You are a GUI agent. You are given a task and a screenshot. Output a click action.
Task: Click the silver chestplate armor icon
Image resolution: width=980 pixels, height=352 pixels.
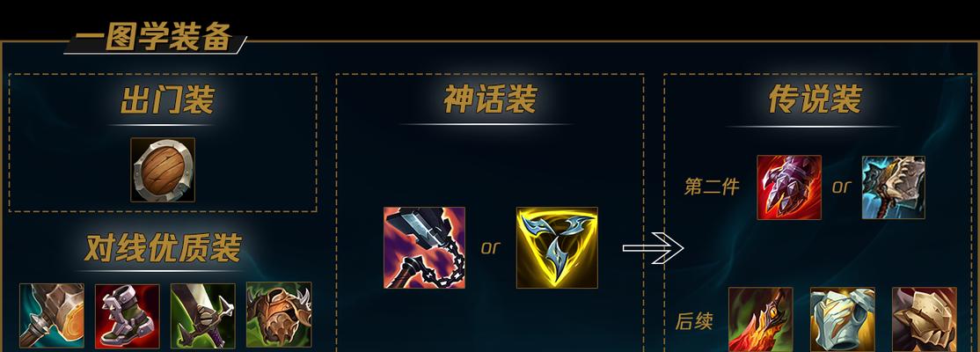[843, 319]
